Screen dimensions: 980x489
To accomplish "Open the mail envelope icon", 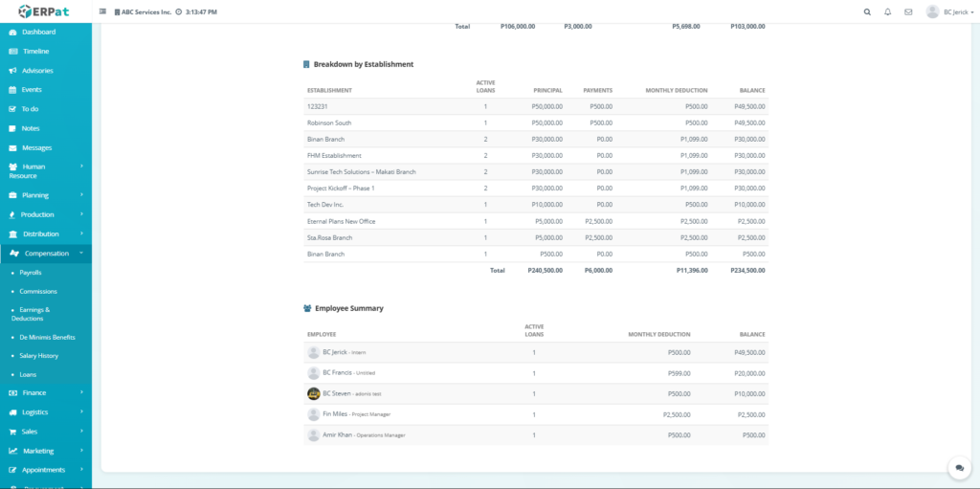I will [x=908, y=12].
